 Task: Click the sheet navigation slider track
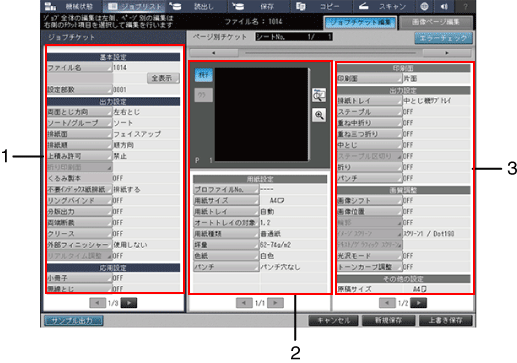(330, 53)
